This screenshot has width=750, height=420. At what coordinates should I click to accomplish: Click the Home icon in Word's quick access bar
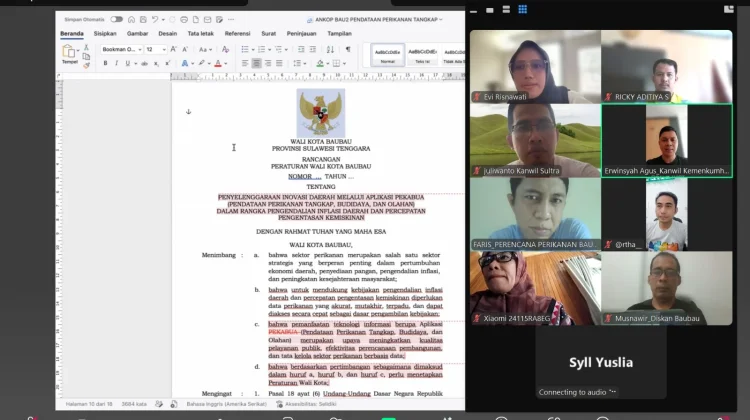(x=132, y=20)
